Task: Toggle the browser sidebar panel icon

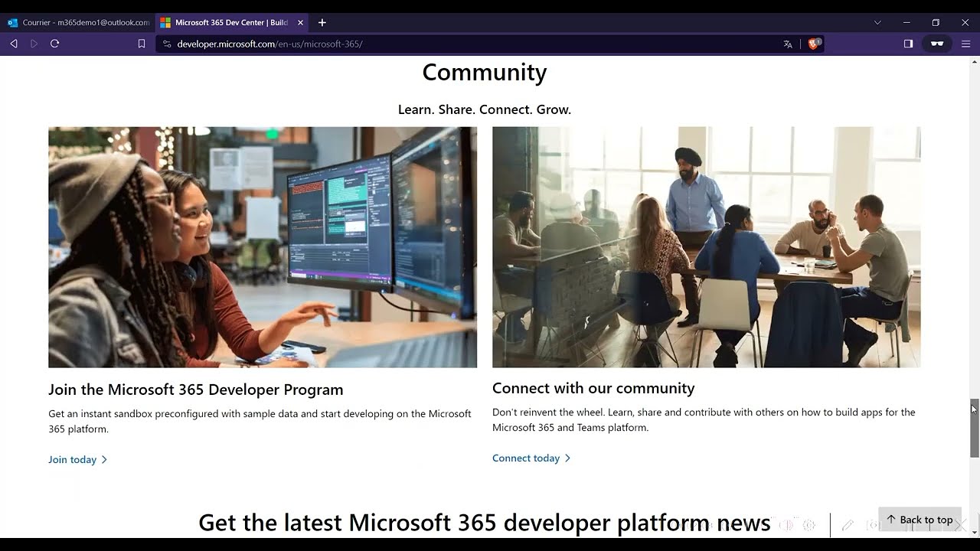Action: 908,44
